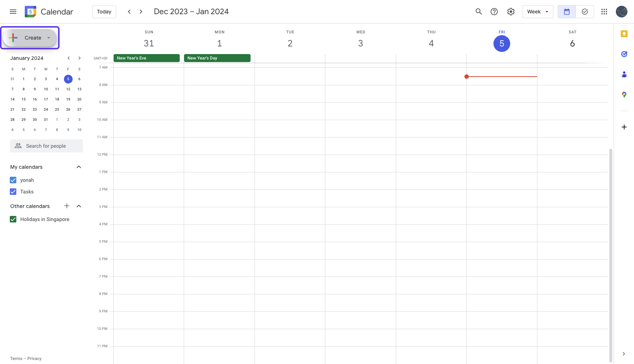Switch to Tasks view icon
634x364 pixels.
coord(585,12)
